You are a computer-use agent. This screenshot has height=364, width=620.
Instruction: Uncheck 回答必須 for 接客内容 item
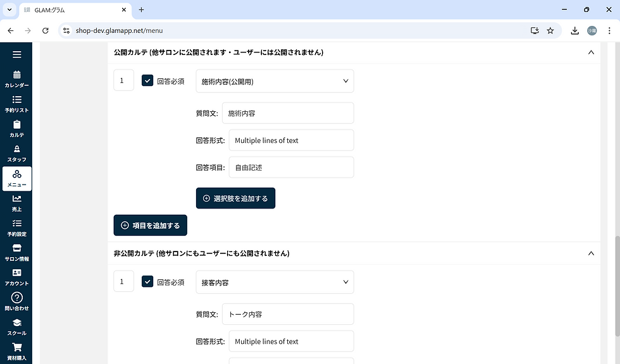[147, 282]
